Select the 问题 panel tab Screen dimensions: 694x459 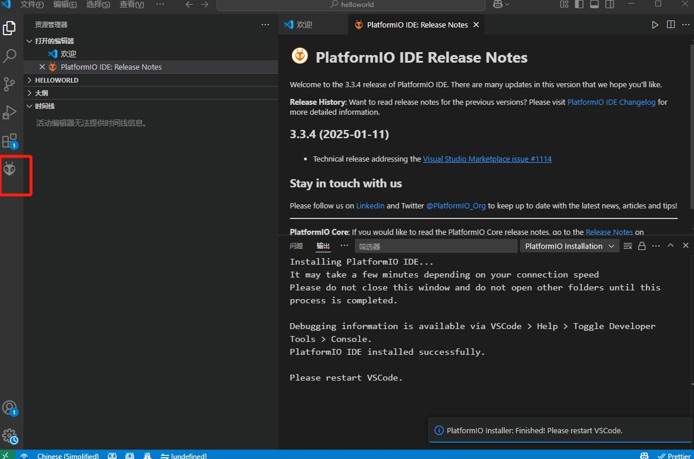(x=296, y=246)
